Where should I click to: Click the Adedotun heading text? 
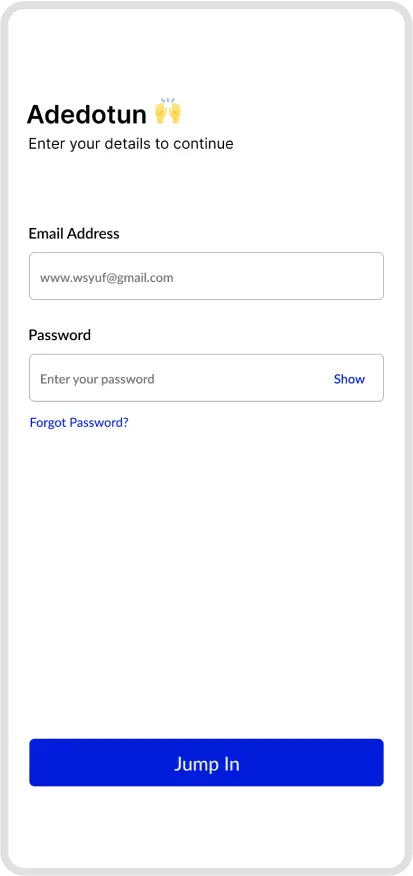tap(87, 114)
